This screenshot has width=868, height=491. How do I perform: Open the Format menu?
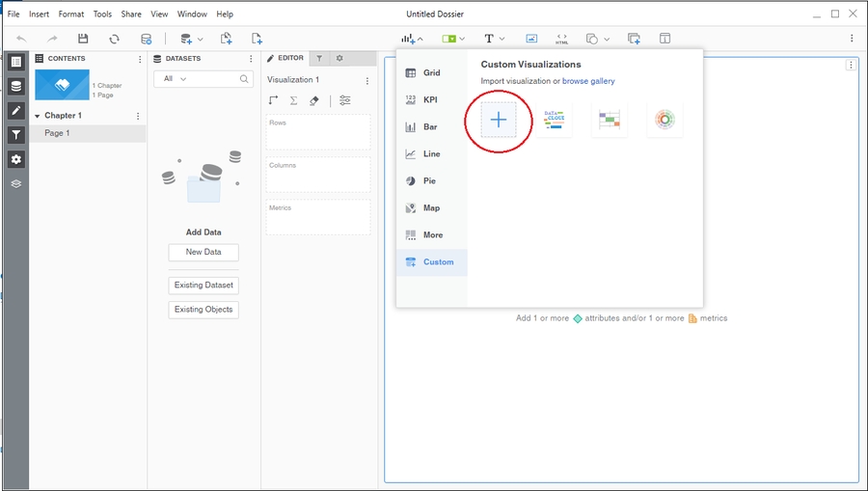point(70,14)
